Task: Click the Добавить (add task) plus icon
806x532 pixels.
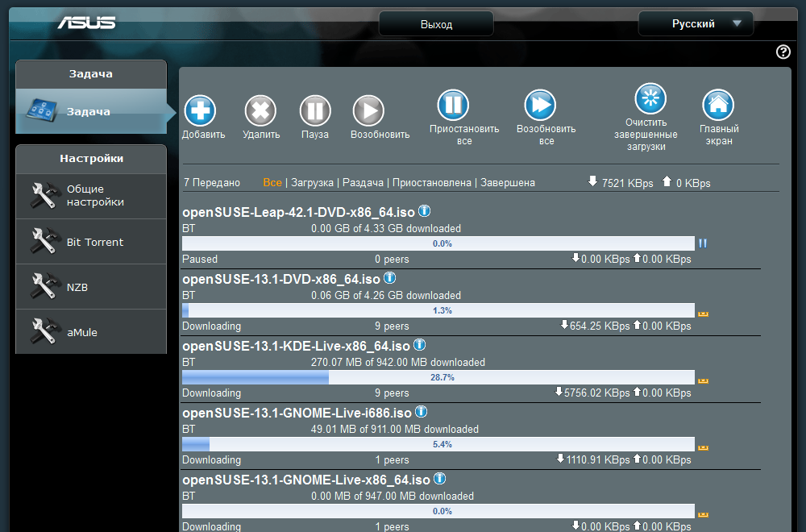Action: point(200,110)
